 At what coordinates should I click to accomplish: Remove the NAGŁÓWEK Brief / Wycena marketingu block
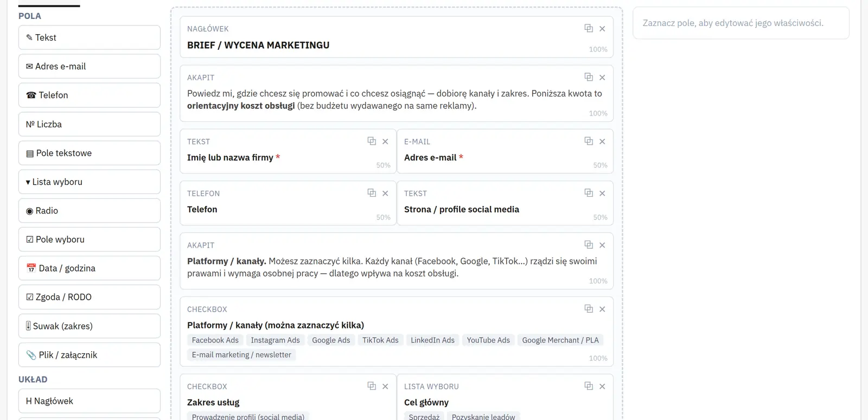point(602,29)
